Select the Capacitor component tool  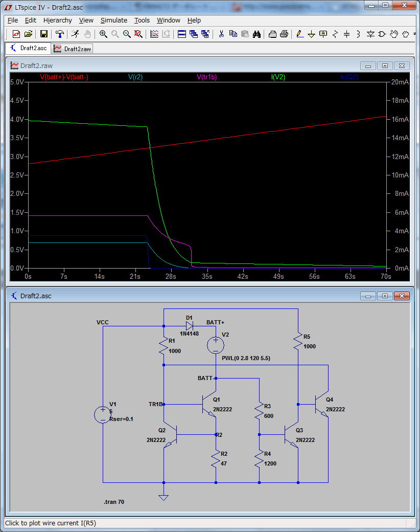(346, 34)
